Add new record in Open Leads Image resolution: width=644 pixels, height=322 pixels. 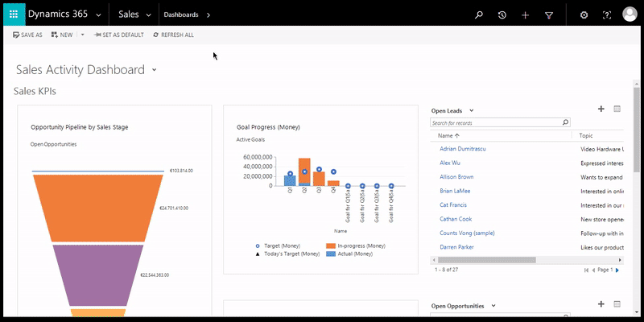601,109
